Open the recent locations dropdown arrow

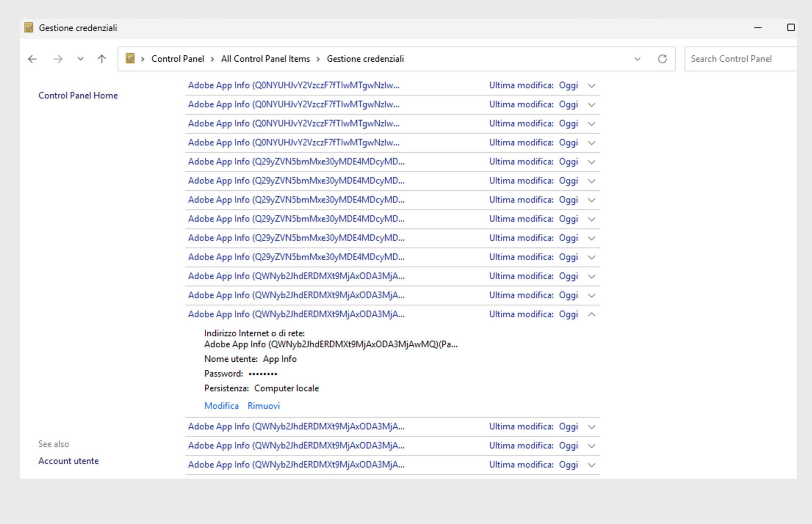(x=80, y=59)
